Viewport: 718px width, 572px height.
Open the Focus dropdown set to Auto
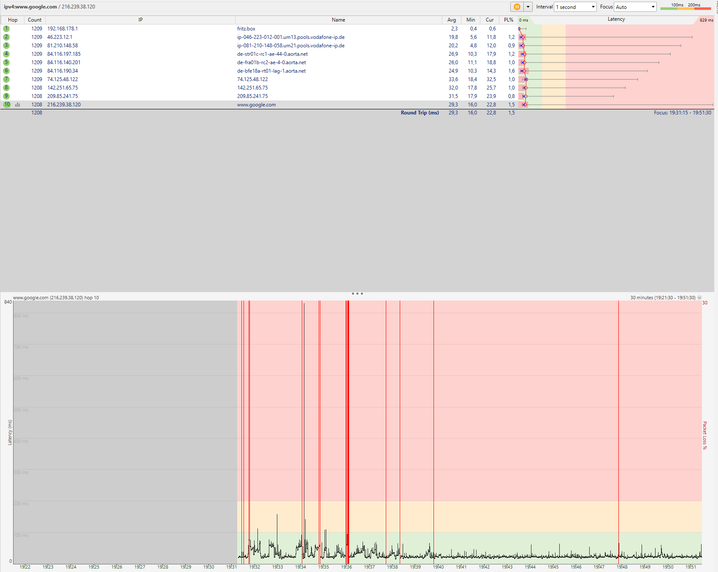tap(635, 7)
